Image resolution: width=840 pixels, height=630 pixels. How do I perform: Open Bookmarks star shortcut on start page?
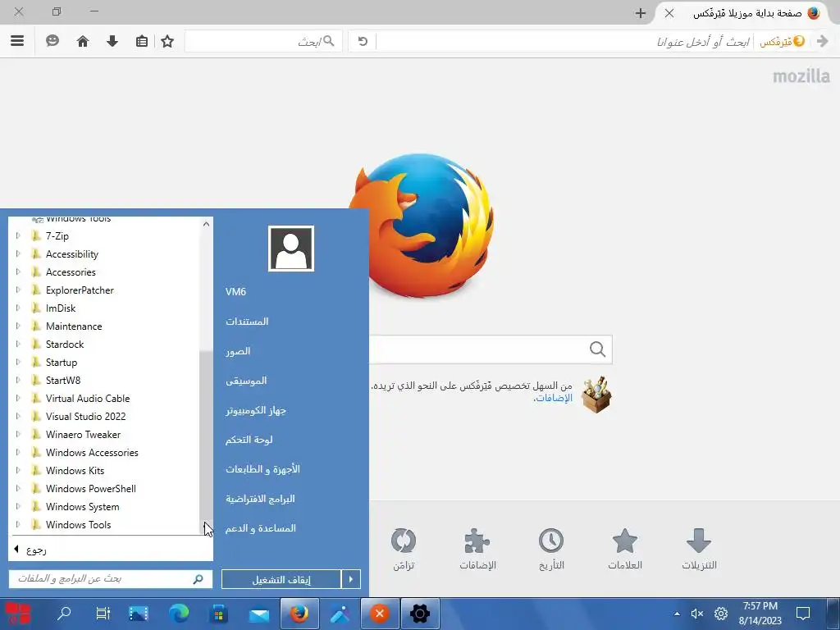pos(624,549)
